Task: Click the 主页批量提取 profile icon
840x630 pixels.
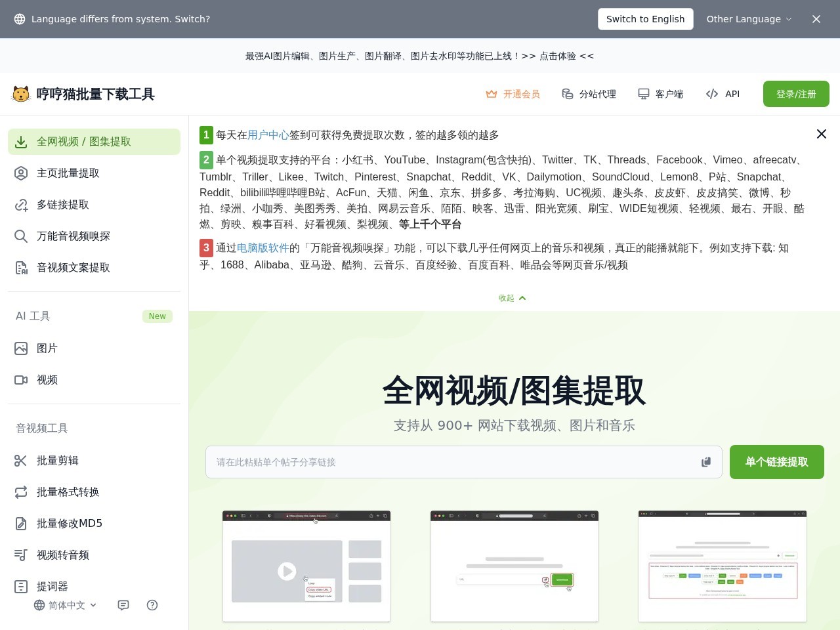Action: pos(21,173)
